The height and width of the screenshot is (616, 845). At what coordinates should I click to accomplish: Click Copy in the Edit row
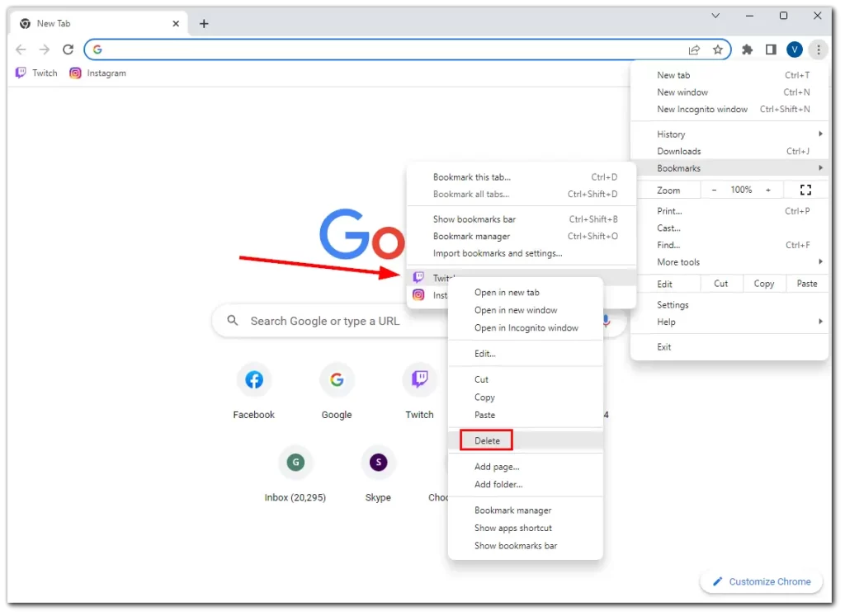(x=763, y=284)
